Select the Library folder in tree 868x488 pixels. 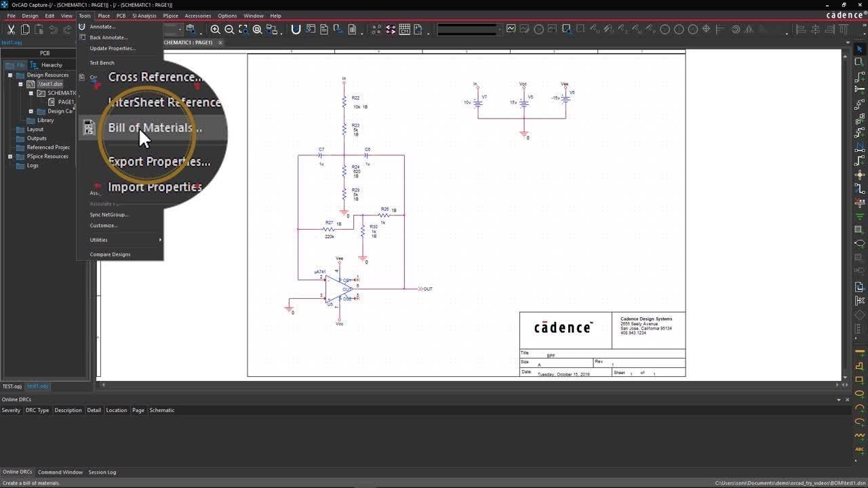(41, 121)
